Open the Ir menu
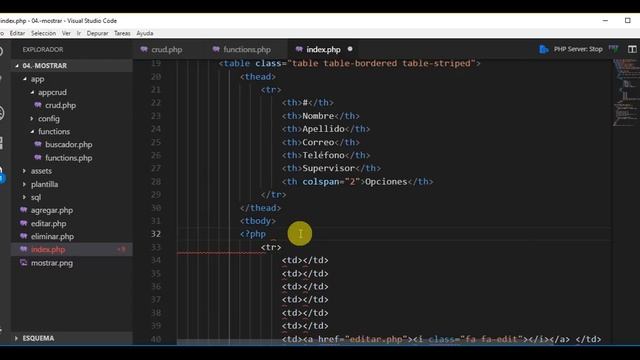640x360 pixels. (x=79, y=33)
